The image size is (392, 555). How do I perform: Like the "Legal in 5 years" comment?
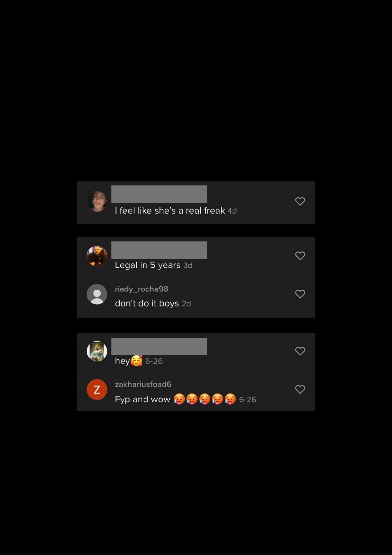click(x=300, y=256)
